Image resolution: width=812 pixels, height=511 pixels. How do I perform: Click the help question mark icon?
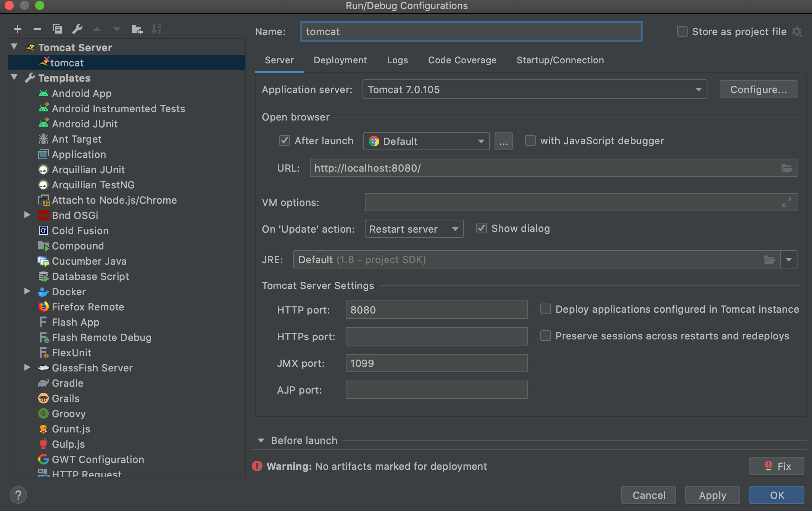[x=18, y=495]
